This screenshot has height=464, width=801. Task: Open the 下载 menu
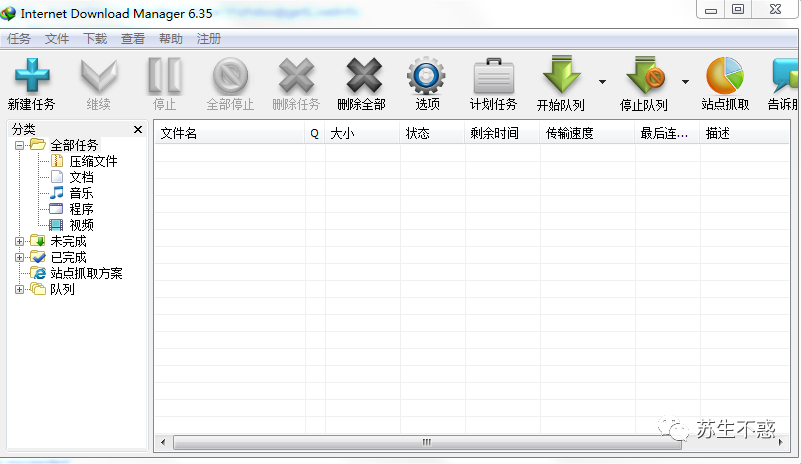pyautogui.click(x=95, y=39)
